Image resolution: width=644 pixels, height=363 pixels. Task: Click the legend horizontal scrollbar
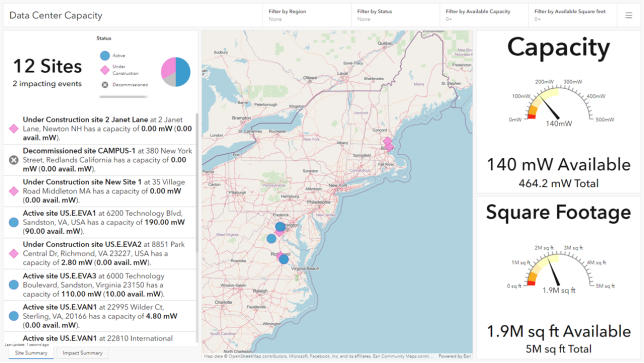pos(123,97)
